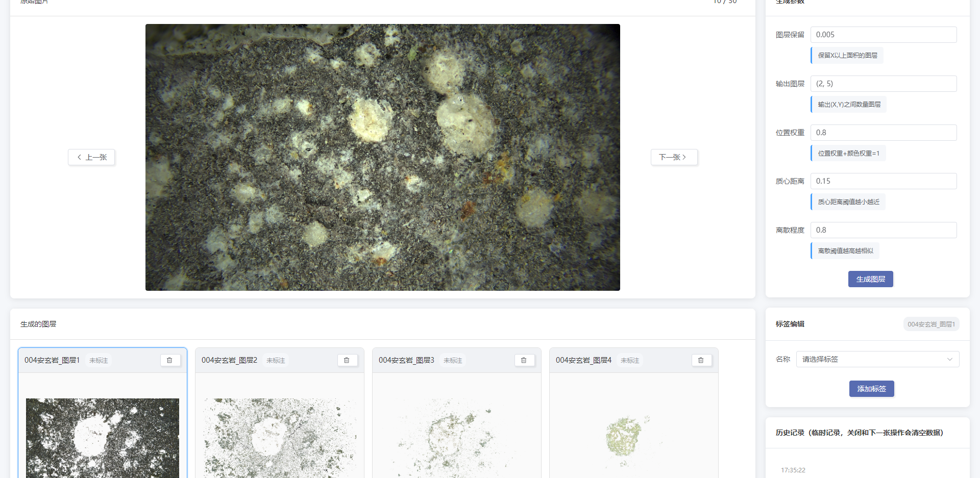Click the 生成图层 button
Image resolution: width=980 pixels, height=478 pixels.
click(x=870, y=279)
